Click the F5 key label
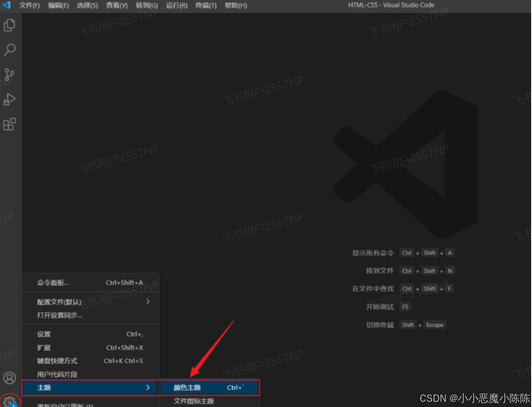The width and height of the screenshot is (532, 407). 405,307
